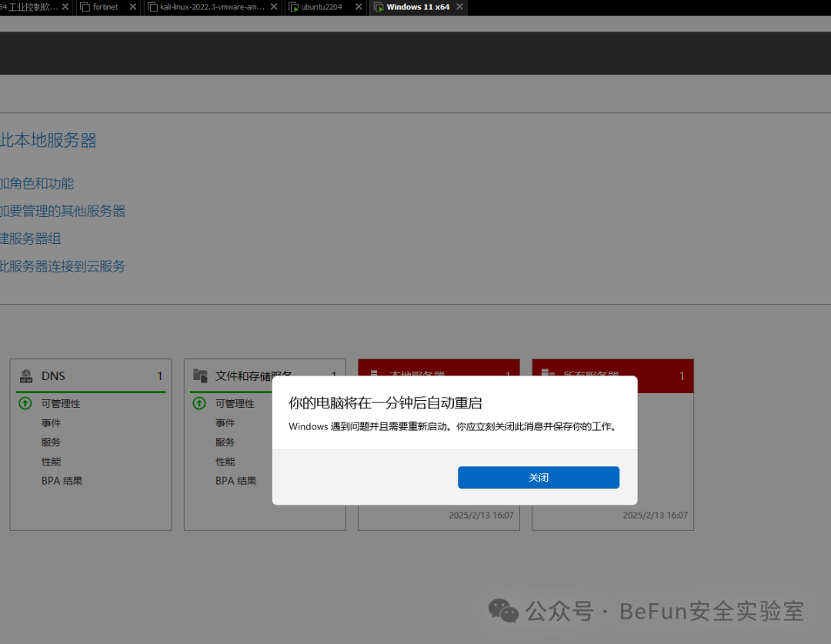Open the 文件和存储服务 tile title
Viewport: 831px width, 644px height.
click(253, 375)
